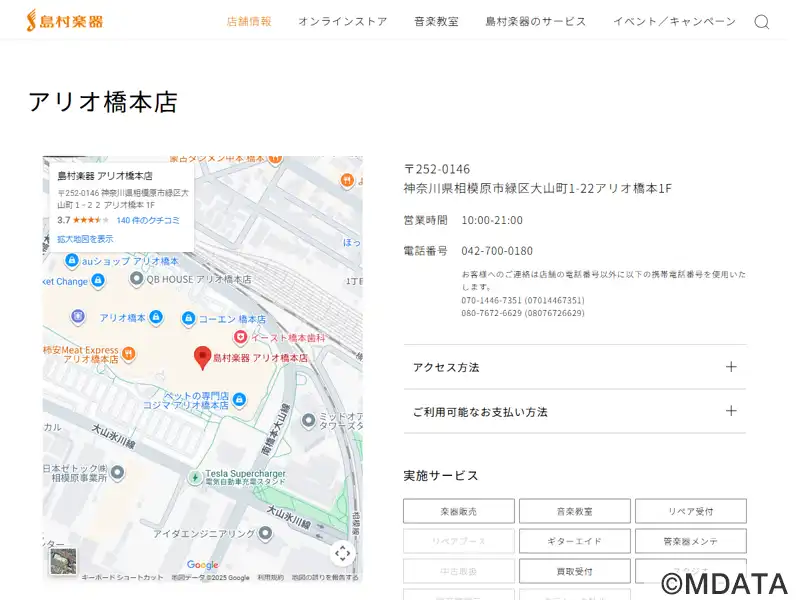Open the search magnifier icon
The image size is (800, 600).
[761, 22]
